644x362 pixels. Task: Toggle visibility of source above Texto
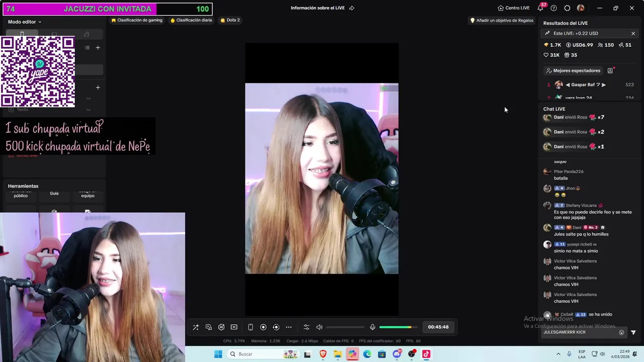pos(89,99)
